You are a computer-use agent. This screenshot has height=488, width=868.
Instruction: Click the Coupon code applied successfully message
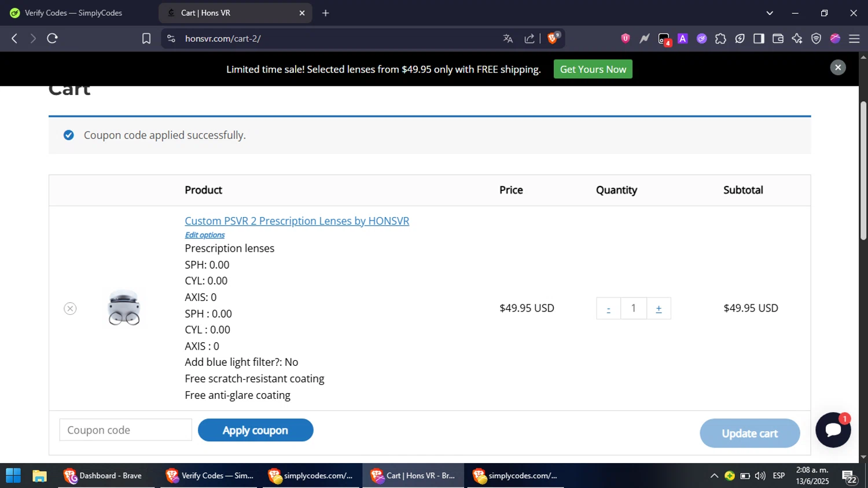[165, 135]
